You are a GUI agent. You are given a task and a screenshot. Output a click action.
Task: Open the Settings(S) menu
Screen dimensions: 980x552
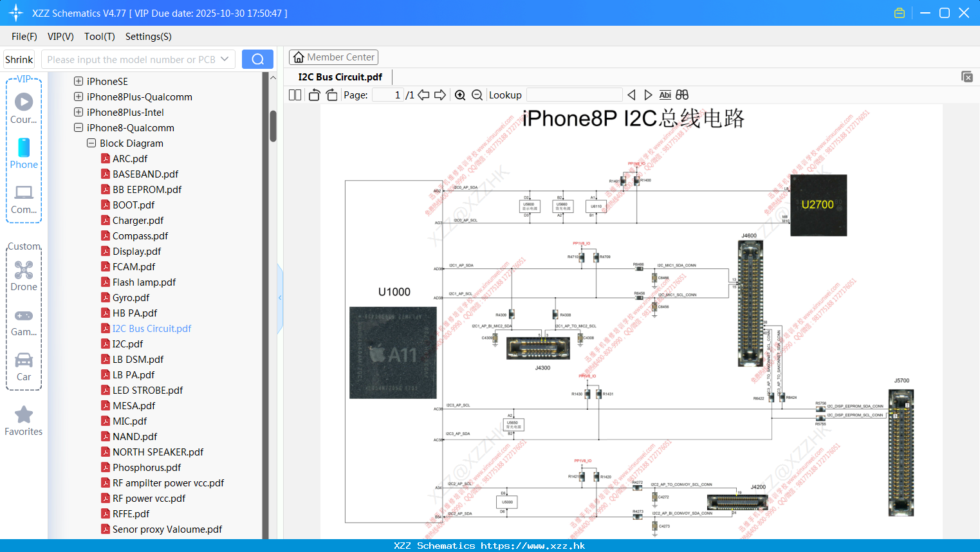click(149, 37)
